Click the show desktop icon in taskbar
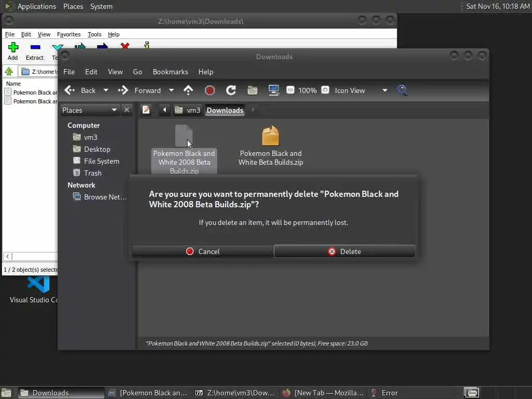532x399 pixels. [6, 393]
